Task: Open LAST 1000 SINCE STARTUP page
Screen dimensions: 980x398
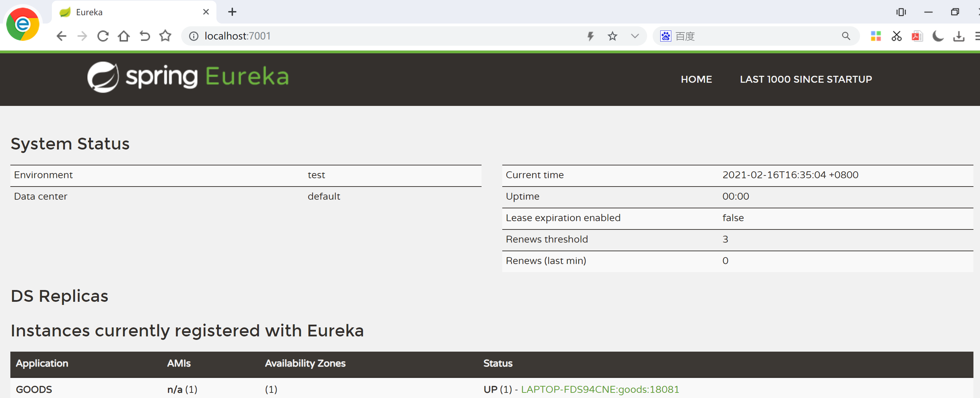Action: pyautogui.click(x=805, y=79)
